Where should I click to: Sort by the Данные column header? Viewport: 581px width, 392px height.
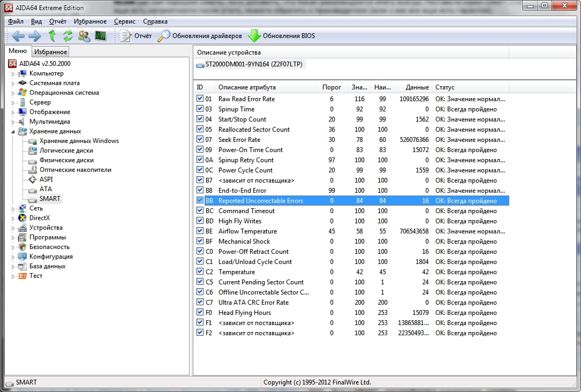coord(417,87)
